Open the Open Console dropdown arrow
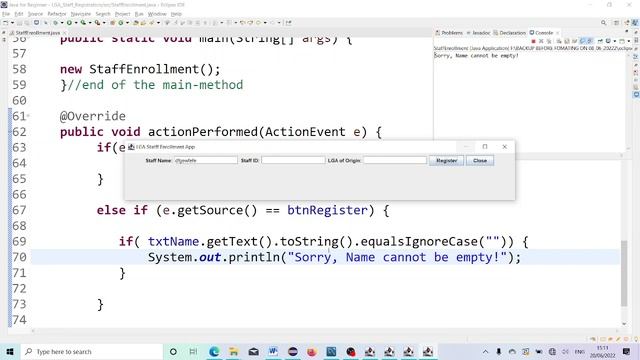Viewport: 640px width, 360px height. point(629,41)
